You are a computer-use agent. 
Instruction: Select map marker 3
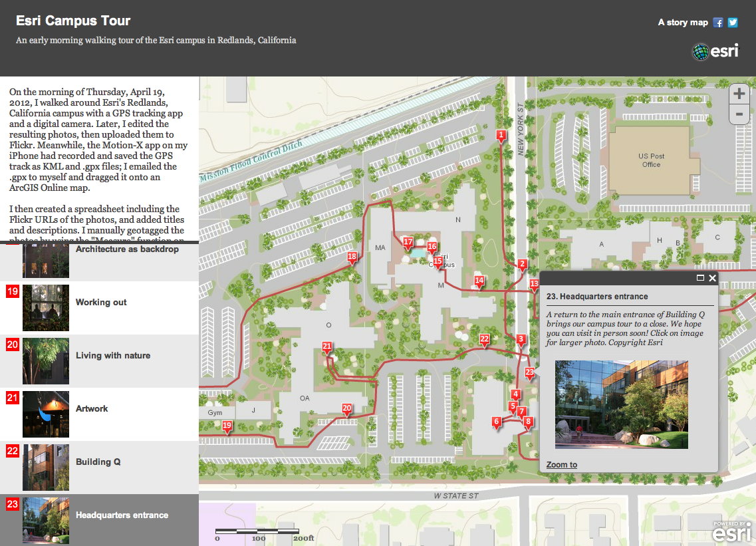coord(521,340)
